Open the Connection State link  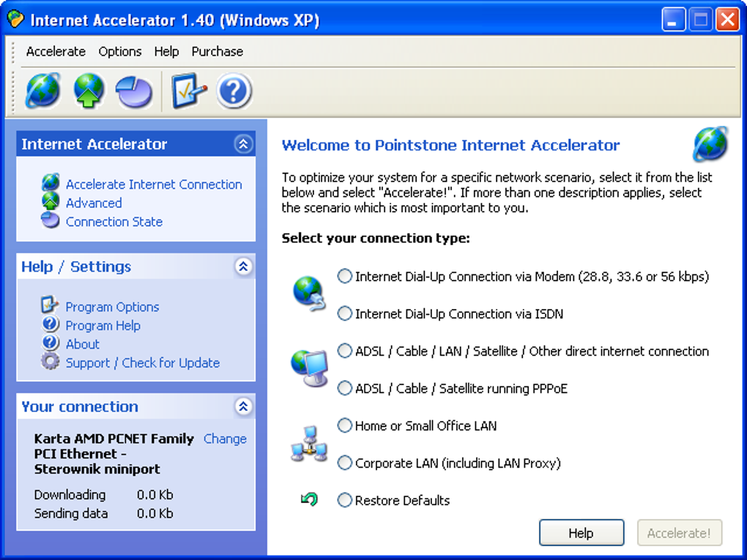coord(114,221)
